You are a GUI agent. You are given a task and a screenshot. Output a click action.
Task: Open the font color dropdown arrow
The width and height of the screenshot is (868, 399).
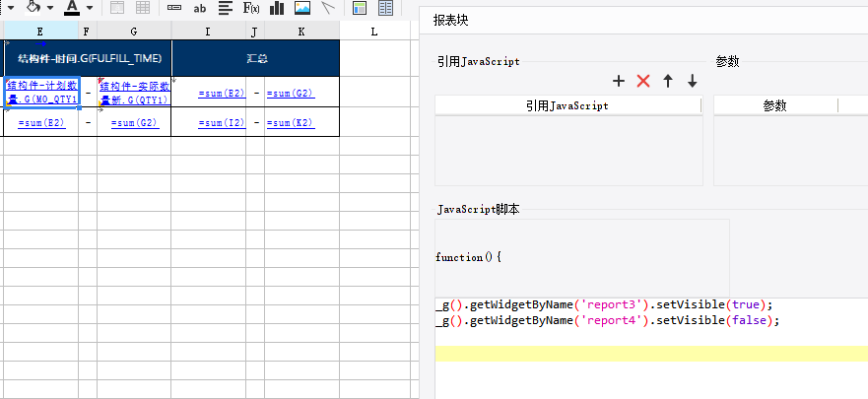pyautogui.click(x=90, y=8)
